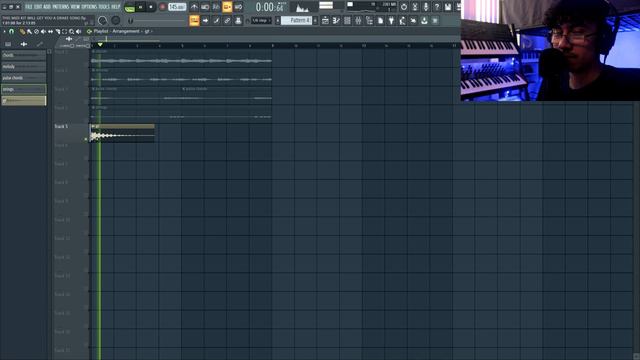640x360 pixels.
Task: Click the Arrangement breadcrumb in playlist title
Action: tap(126, 31)
